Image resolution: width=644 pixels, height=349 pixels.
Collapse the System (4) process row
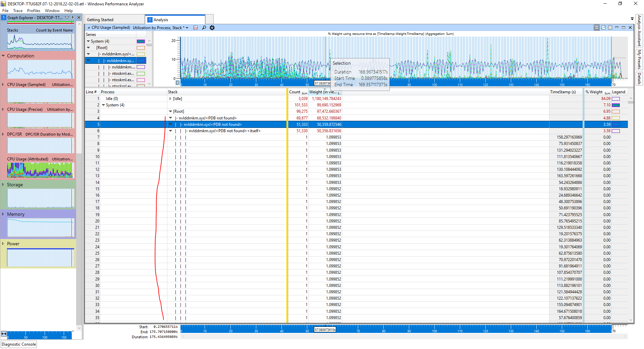tap(103, 105)
